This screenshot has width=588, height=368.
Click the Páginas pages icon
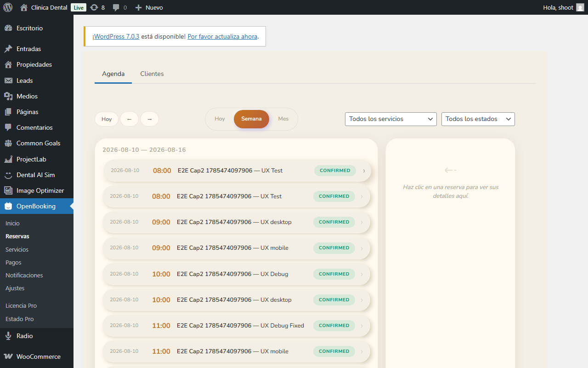point(8,112)
